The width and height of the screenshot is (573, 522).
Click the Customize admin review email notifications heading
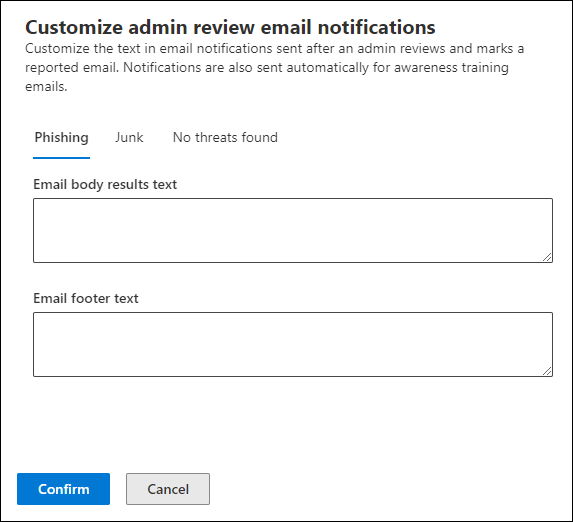[x=230, y=27]
